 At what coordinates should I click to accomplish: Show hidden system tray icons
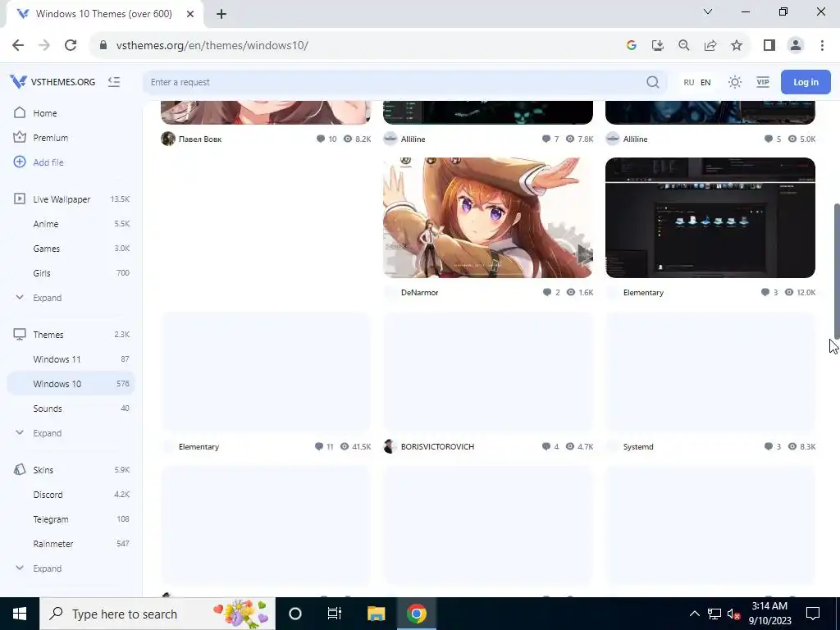tap(694, 614)
